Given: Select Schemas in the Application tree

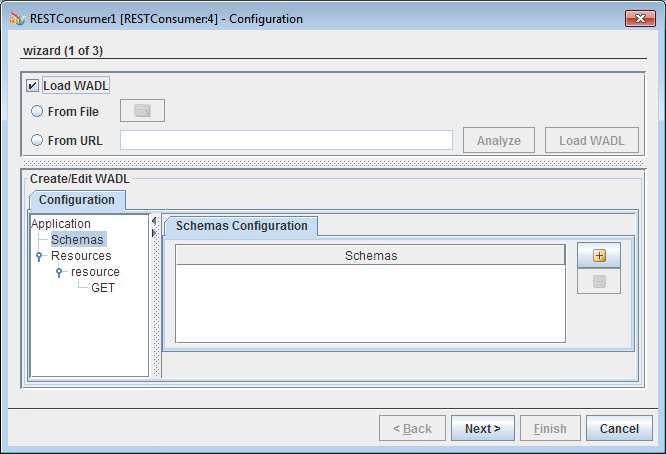Looking at the screenshot, I should [x=77, y=240].
